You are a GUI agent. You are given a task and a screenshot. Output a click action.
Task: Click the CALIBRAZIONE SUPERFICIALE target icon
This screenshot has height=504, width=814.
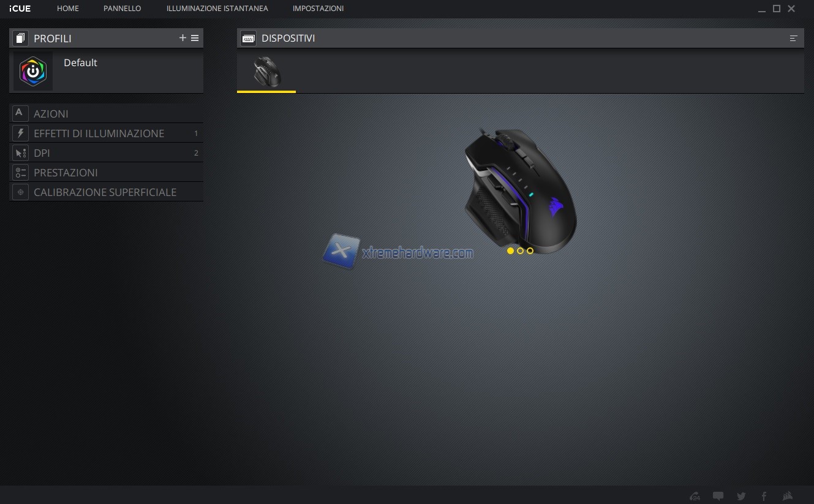coord(20,192)
